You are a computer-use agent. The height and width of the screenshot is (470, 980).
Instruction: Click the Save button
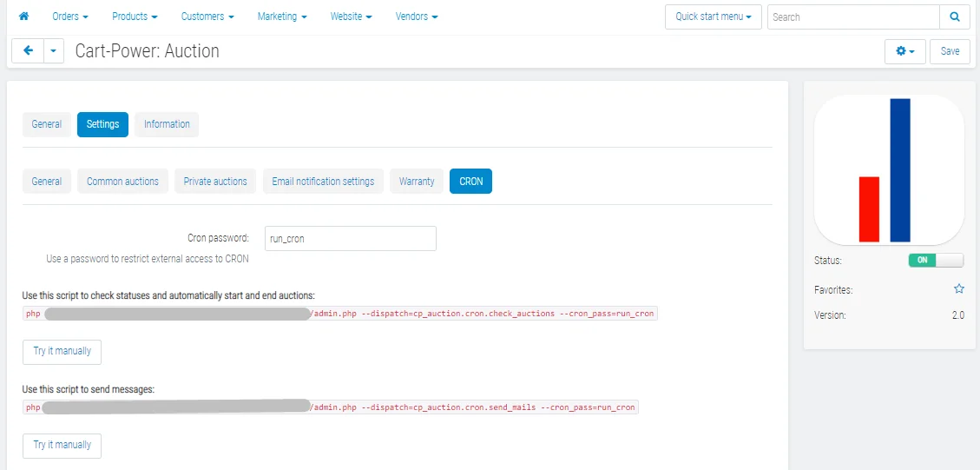click(x=950, y=51)
